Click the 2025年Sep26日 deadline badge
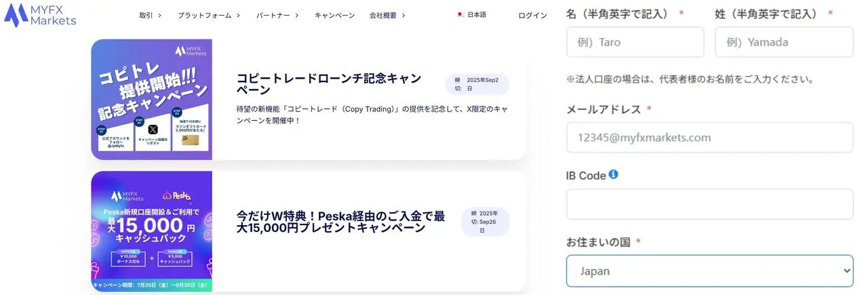The height and width of the screenshot is (295, 868). click(x=485, y=222)
